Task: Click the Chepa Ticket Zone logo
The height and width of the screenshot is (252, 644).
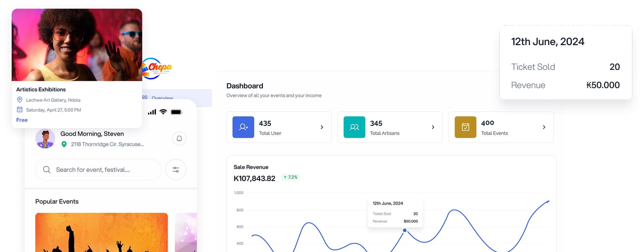Action: (x=158, y=68)
